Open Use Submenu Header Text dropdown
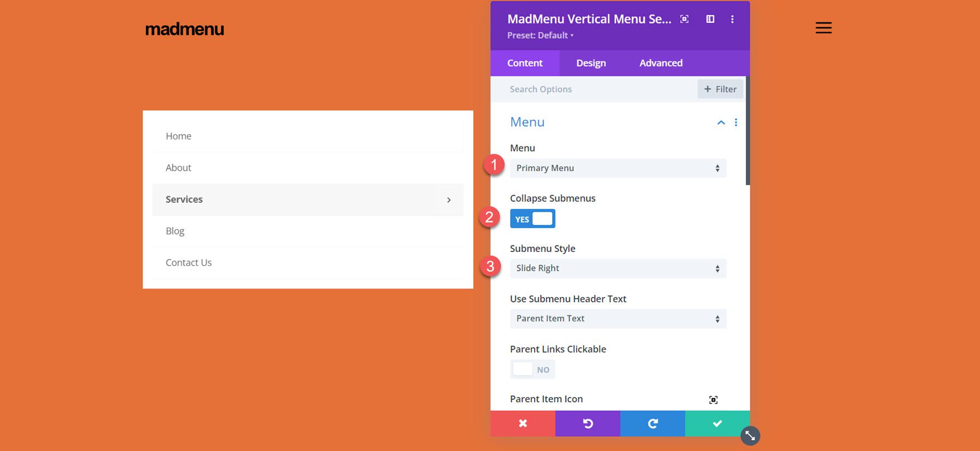980x451 pixels. [x=618, y=319]
